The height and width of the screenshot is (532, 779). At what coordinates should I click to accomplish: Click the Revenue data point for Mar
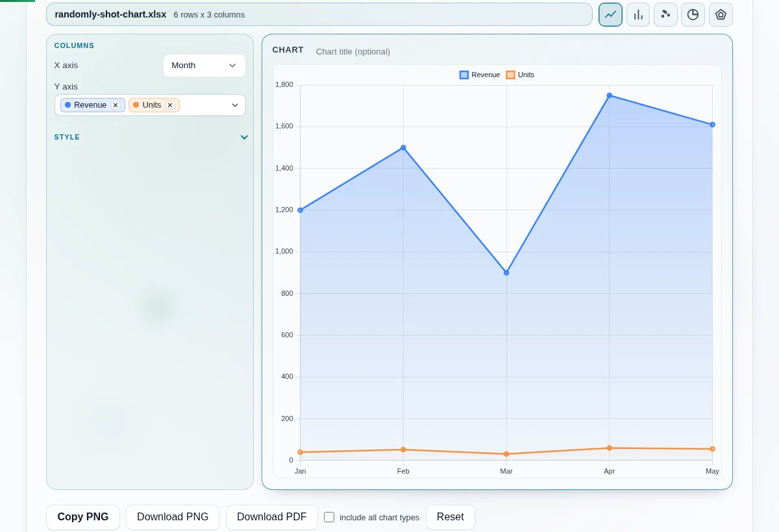[506, 272]
